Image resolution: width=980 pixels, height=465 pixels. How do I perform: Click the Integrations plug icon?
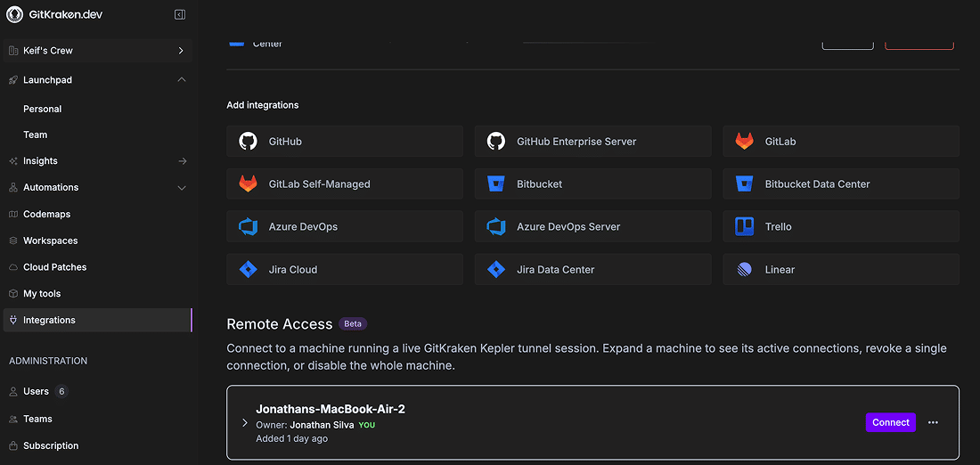(13, 320)
